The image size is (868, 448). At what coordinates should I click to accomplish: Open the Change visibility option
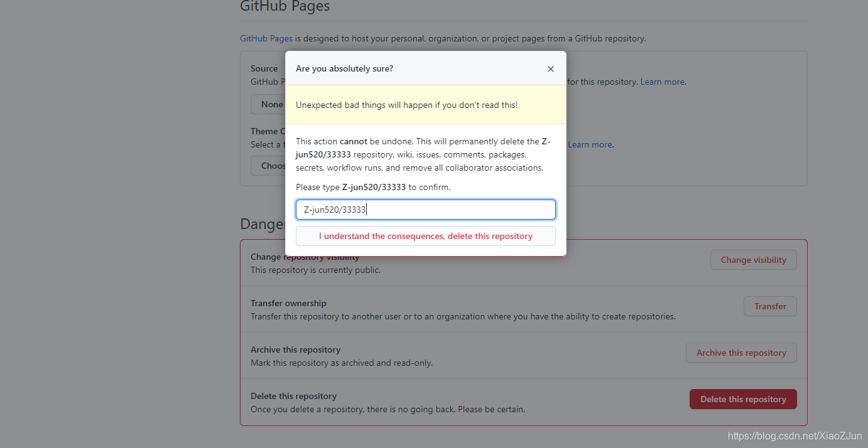coord(754,260)
